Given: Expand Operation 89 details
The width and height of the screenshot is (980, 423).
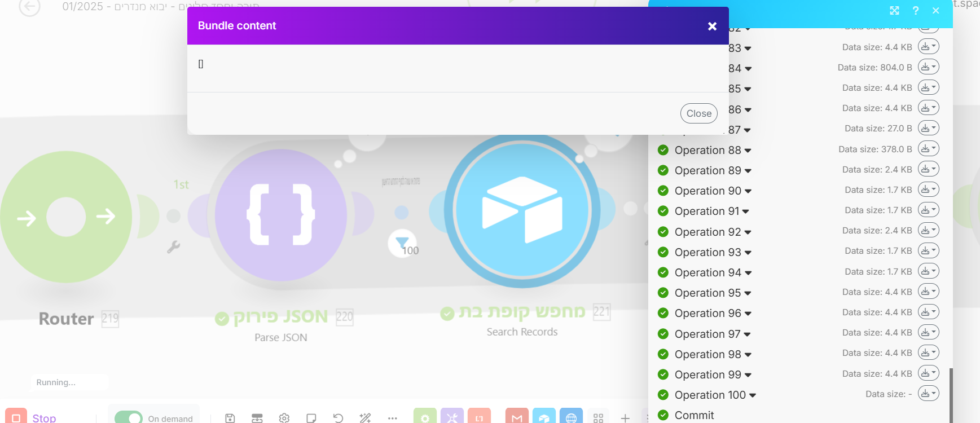Looking at the screenshot, I should pyautogui.click(x=713, y=170).
